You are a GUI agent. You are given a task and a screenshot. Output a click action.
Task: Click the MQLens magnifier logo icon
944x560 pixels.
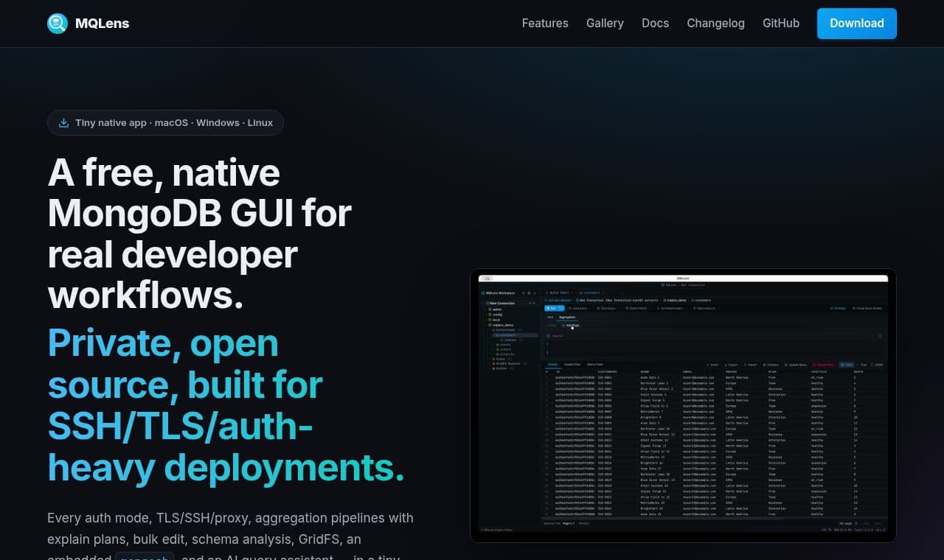point(58,24)
